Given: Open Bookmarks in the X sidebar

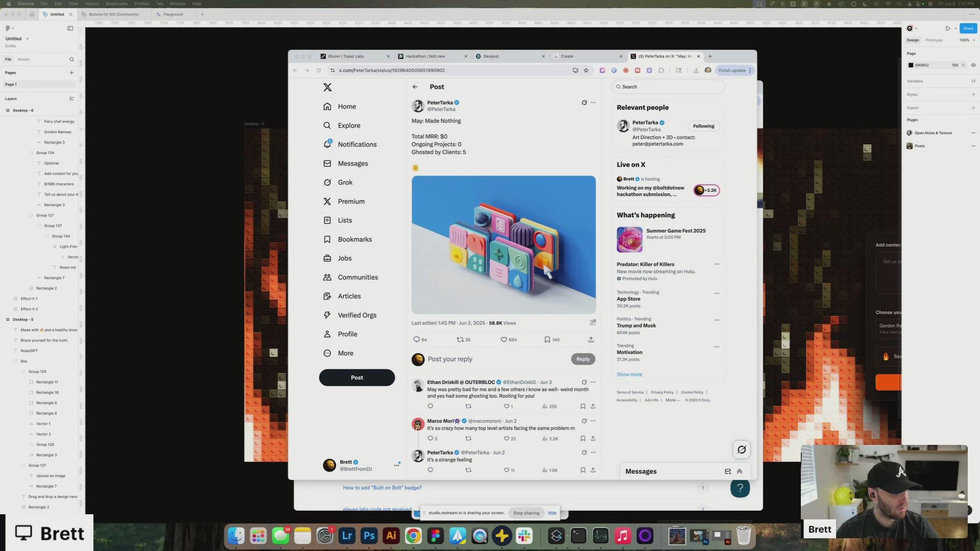Looking at the screenshot, I should point(354,239).
